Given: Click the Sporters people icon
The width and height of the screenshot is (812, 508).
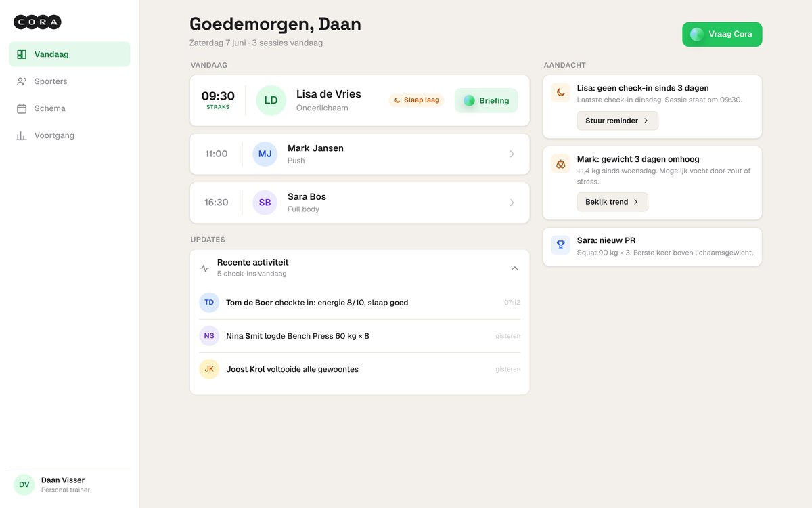Looking at the screenshot, I should coord(22,81).
